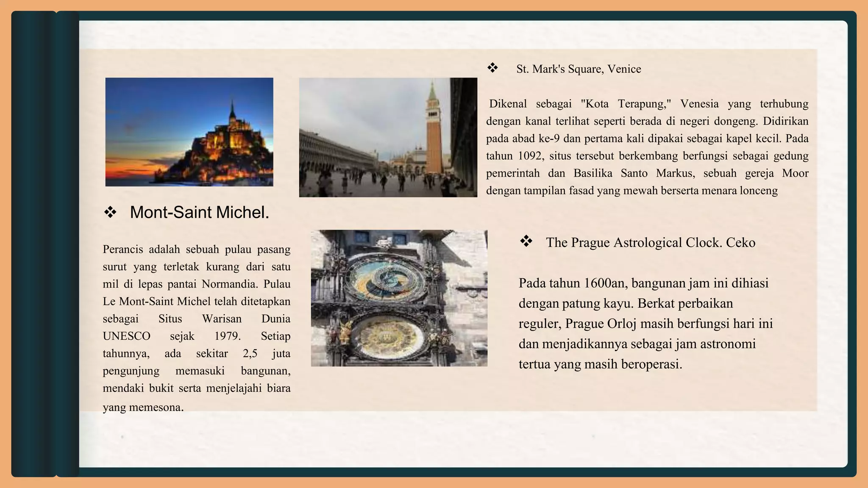
Task: Click the diamond bullet beside Mont-Saint Michel
Action: click(x=110, y=212)
